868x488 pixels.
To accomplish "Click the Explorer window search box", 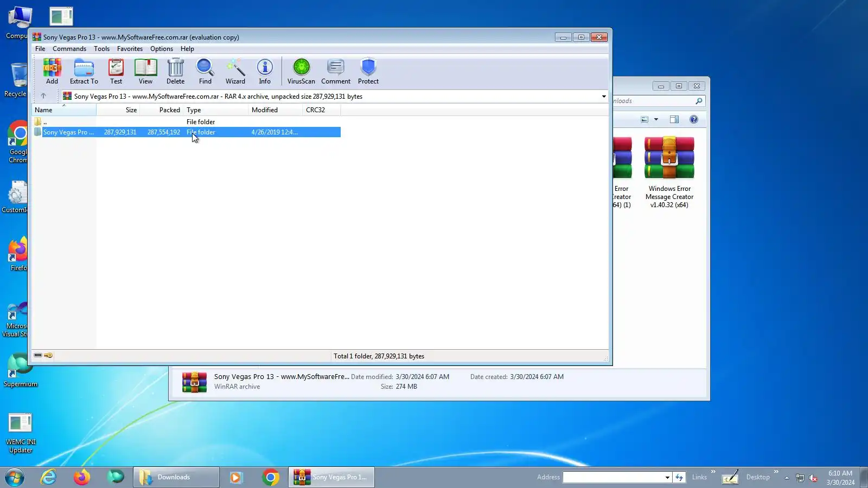I will click(x=659, y=101).
